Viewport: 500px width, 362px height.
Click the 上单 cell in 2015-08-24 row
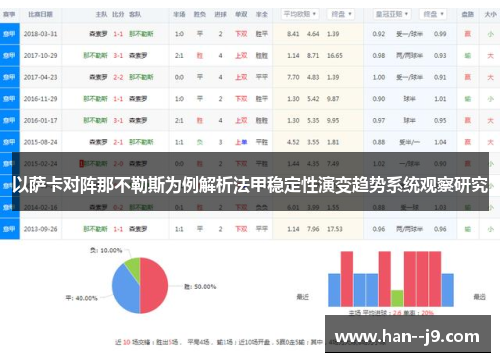241,142
